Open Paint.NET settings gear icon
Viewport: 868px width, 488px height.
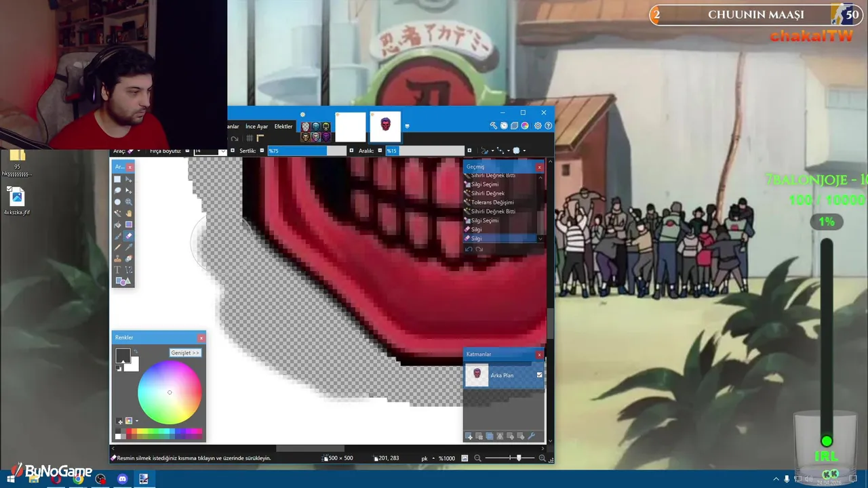pos(538,126)
